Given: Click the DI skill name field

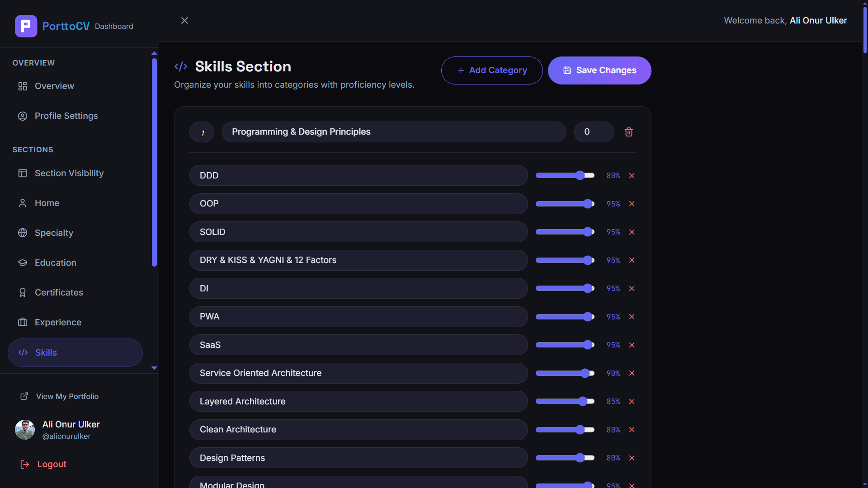Looking at the screenshot, I should 359,288.
